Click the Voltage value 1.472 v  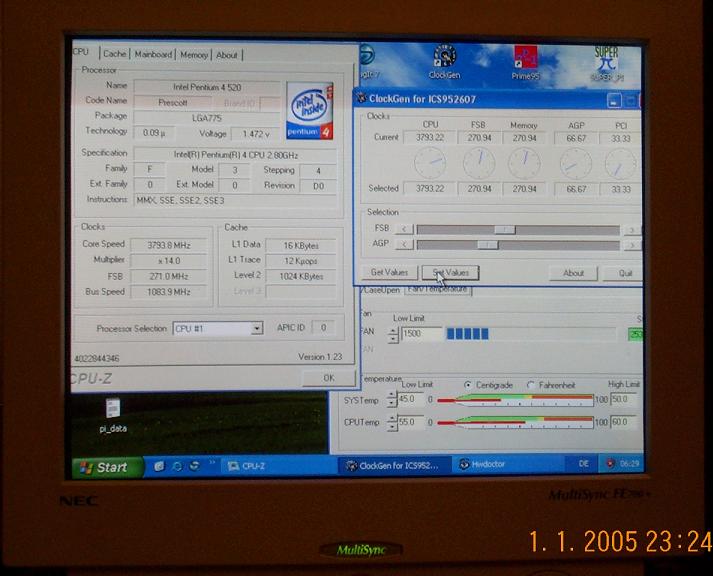point(256,134)
